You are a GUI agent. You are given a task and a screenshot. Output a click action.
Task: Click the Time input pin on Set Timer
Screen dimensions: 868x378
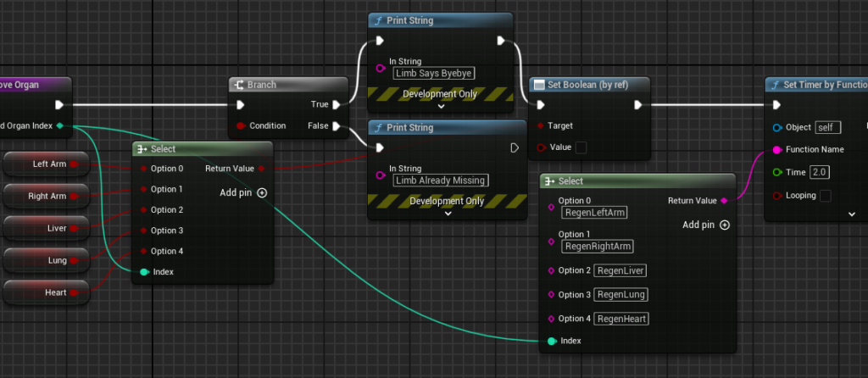pos(776,172)
